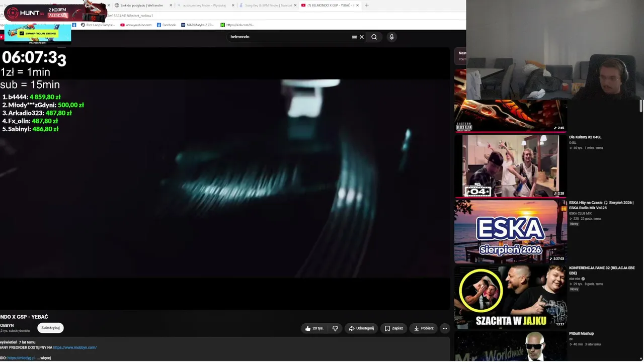Image resolution: width=644 pixels, height=362 pixels.
Task: Click the Subskrybuj button
Action: (x=50, y=328)
